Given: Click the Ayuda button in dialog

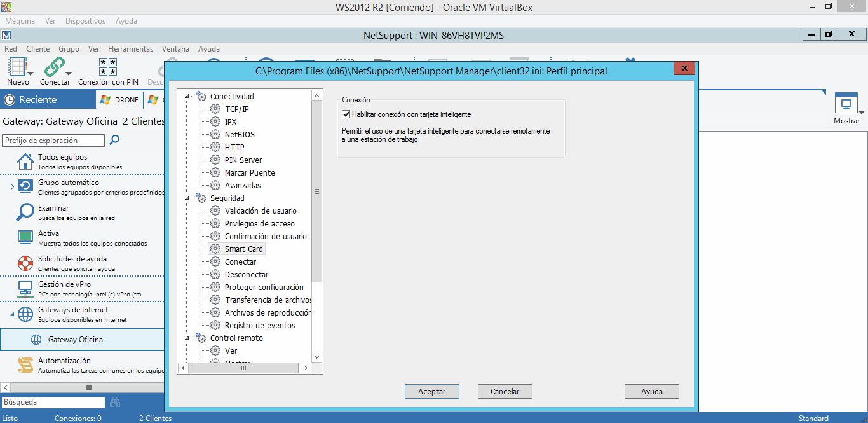Looking at the screenshot, I should (x=652, y=392).
